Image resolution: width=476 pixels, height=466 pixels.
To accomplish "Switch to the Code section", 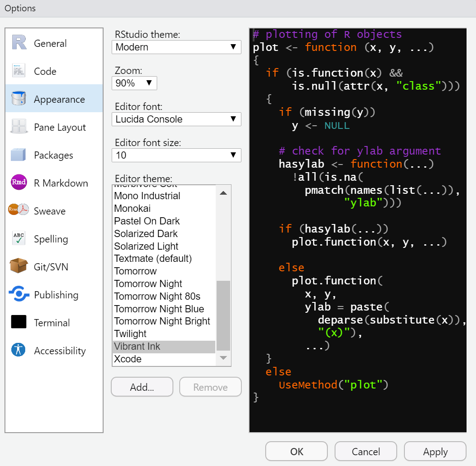I will [x=54, y=70].
